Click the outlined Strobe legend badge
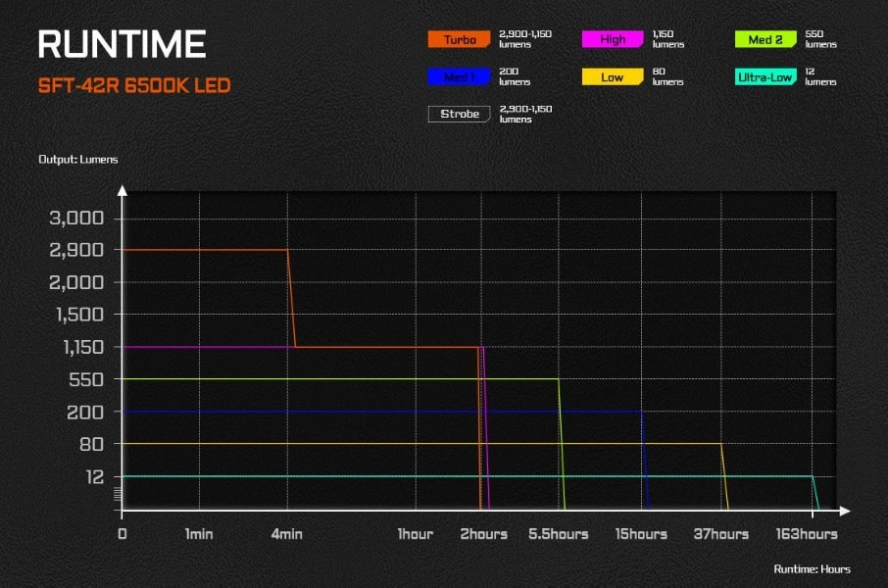This screenshot has height=588, width=888. (x=459, y=115)
